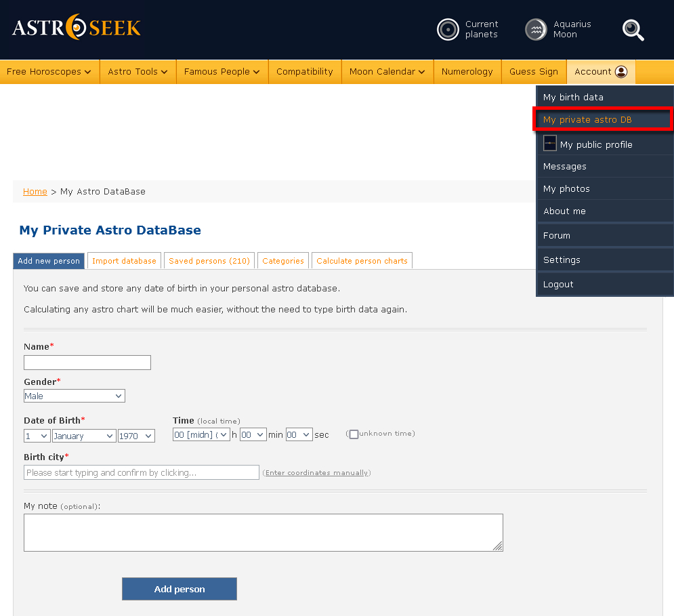Switch to the Saved persons (210) tab
The image size is (674, 616).
coord(209,261)
